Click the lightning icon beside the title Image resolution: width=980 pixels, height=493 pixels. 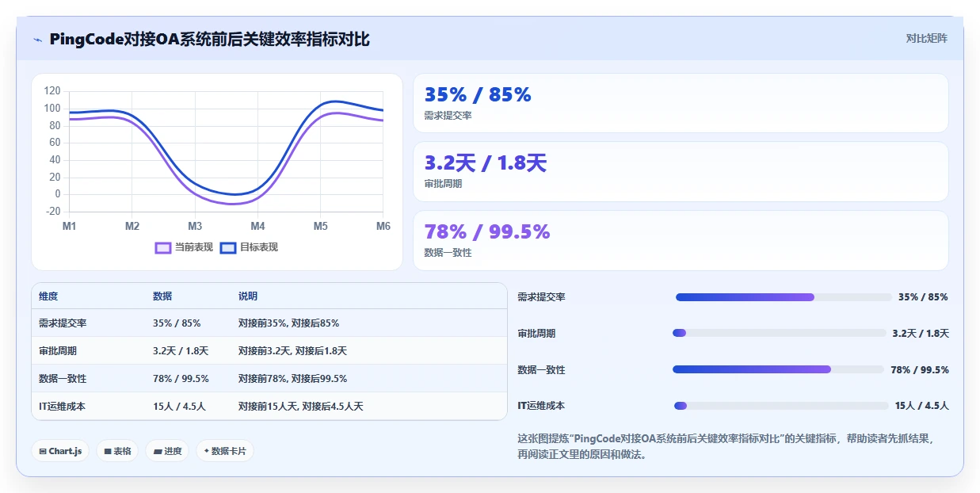[x=38, y=40]
